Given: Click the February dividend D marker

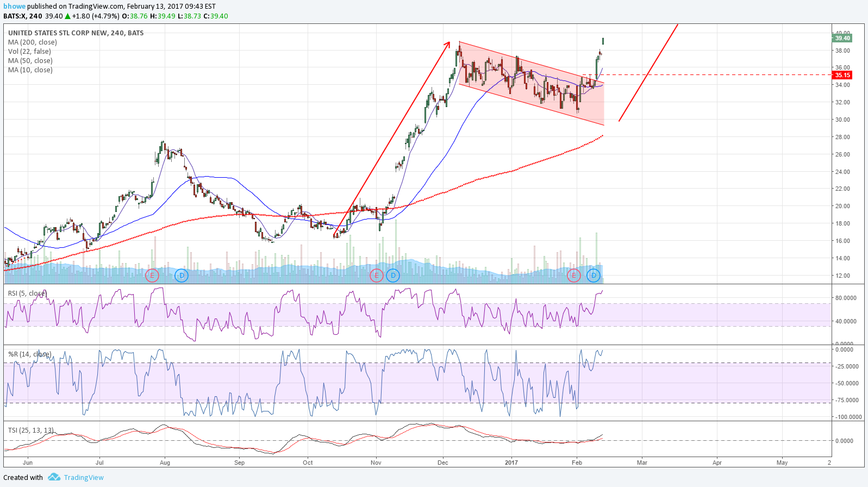Looking at the screenshot, I should [594, 276].
